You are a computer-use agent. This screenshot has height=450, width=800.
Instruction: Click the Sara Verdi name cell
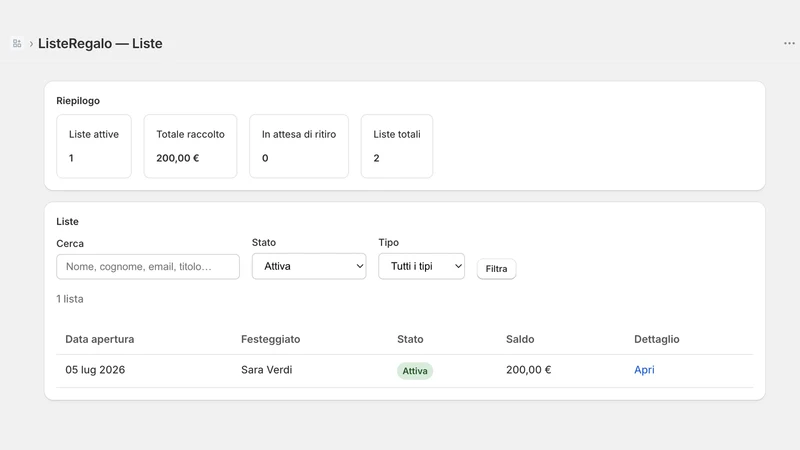(267, 370)
